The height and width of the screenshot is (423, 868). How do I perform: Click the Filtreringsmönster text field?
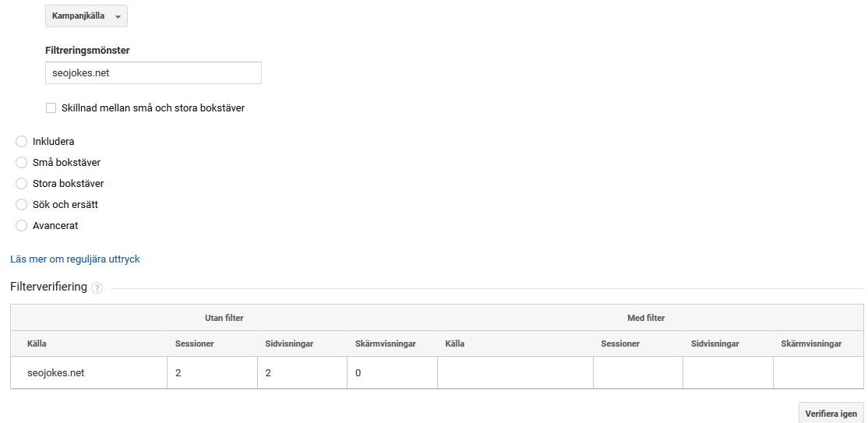(153, 73)
